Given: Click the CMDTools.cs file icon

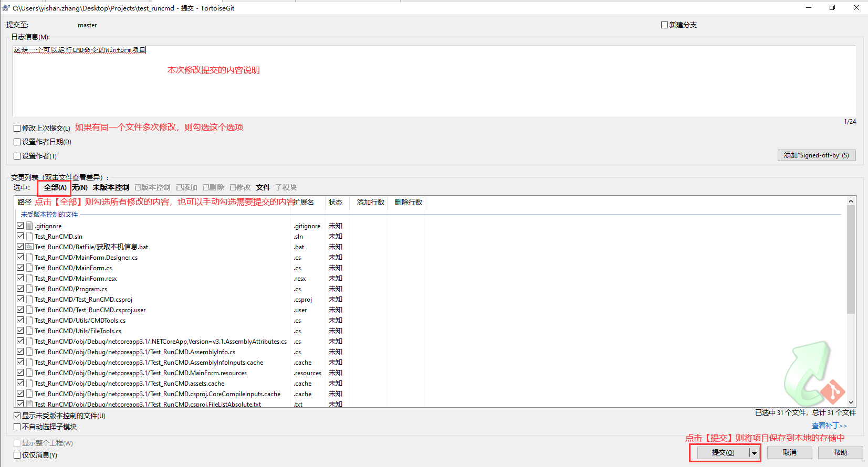Looking at the screenshot, I should pyautogui.click(x=29, y=320).
